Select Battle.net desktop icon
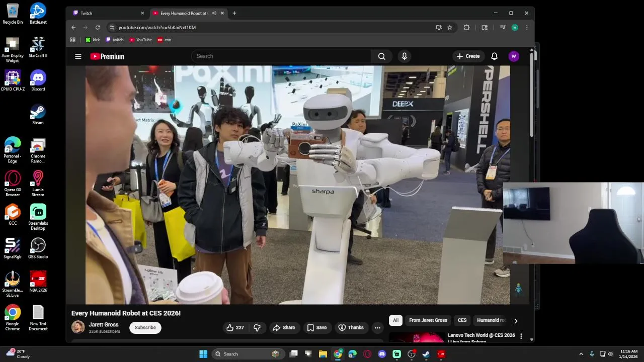Screen dimensions: 644x362 [x=38, y=14]
